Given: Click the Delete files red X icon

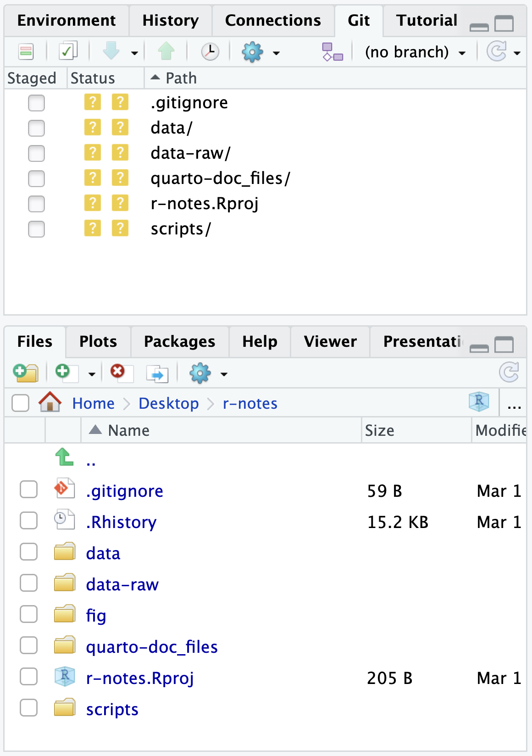Looking at the screenshot, I should click(x=121, y=372).
